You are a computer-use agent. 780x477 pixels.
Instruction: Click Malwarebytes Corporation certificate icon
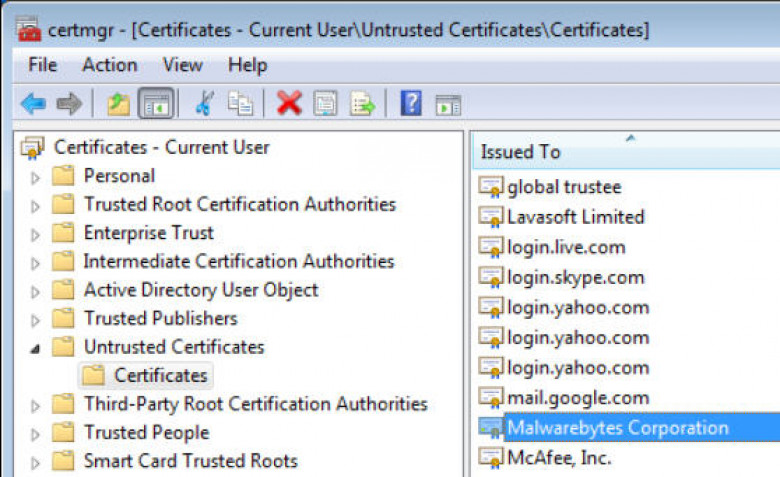pos(490,428)
